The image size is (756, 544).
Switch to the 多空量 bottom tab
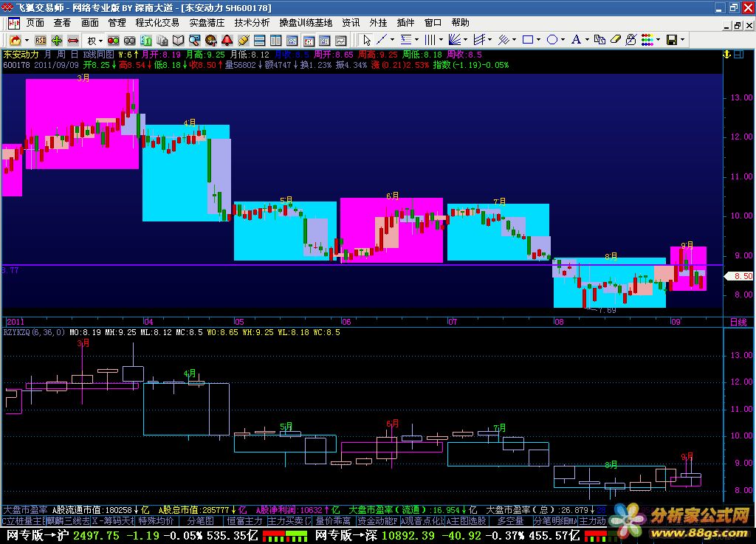(x=511, y=521)
